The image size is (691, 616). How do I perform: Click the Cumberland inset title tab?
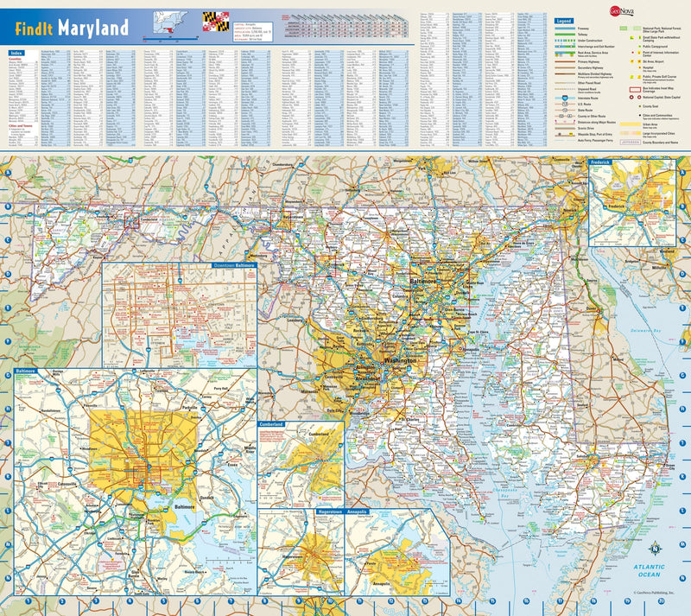(271, 423)
